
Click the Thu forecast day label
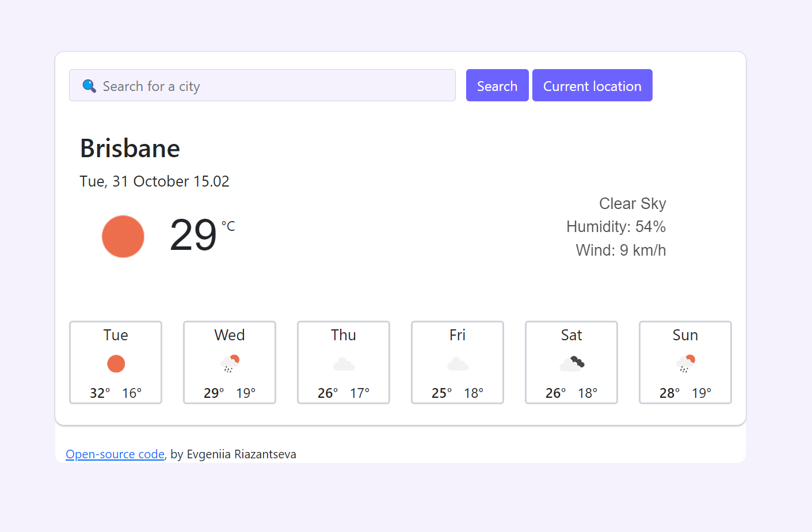[343, 335]
